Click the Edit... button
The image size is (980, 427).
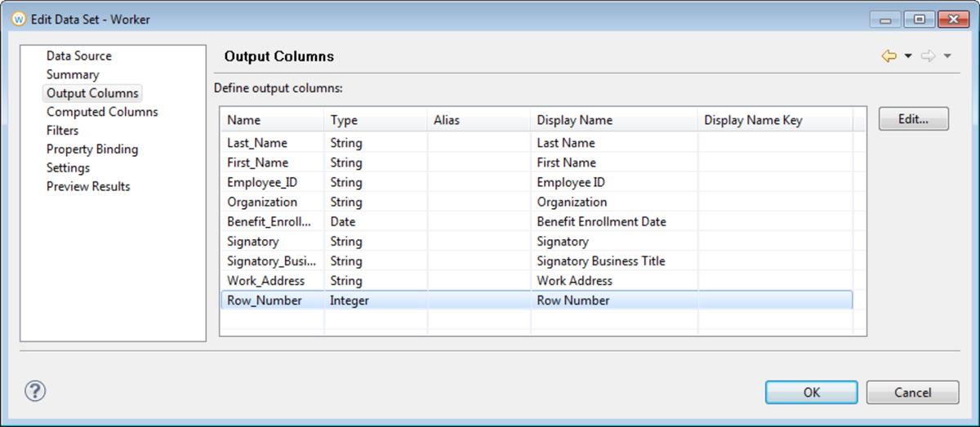914,118
